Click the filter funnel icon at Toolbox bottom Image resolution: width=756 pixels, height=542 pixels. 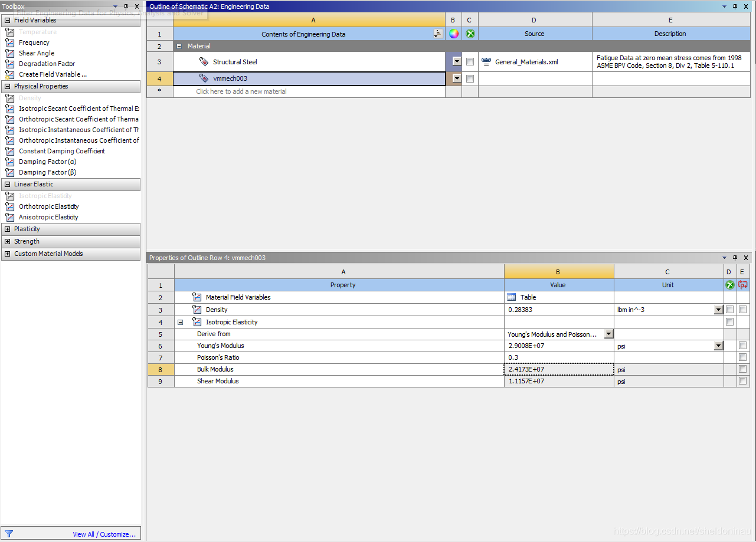coord(9,534)
